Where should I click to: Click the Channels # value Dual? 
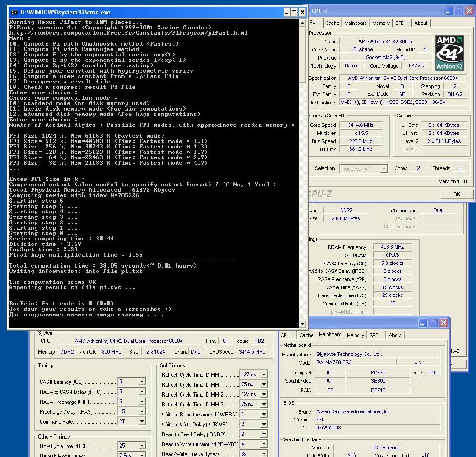pos(439,210)
